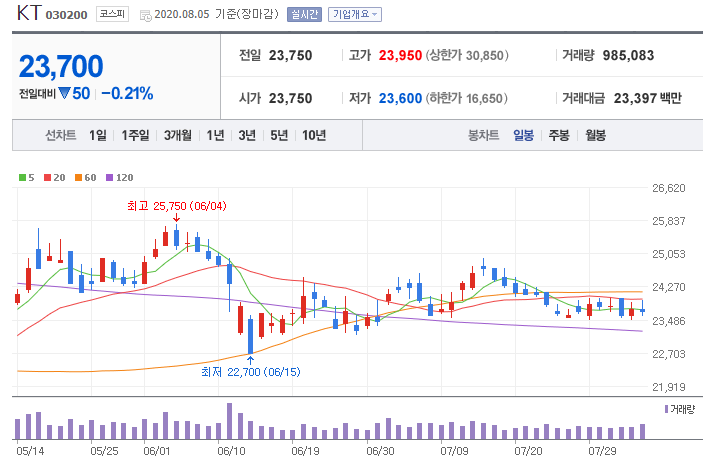The width and height of the screenshot is (703, 466).
Task: Switch to 월봉 monthly candle chart
Action: [x=595, y=135]
